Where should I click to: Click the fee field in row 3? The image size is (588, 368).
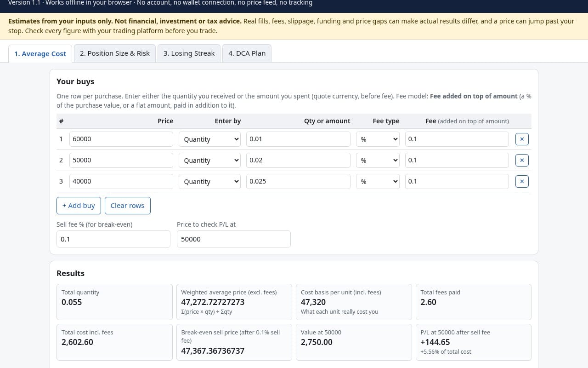(x=457, y=181)
